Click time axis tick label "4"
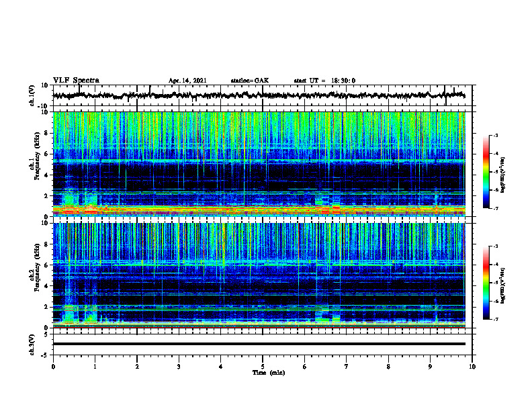This screenshot has width=532, height=411. (x=221, y=367)
